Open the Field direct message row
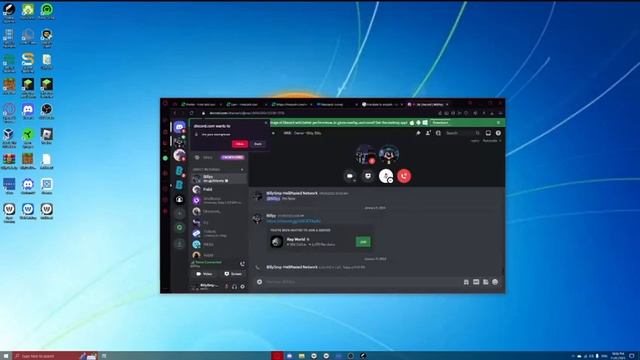Viewport: 640px width, 360px height. click(219, 189)
